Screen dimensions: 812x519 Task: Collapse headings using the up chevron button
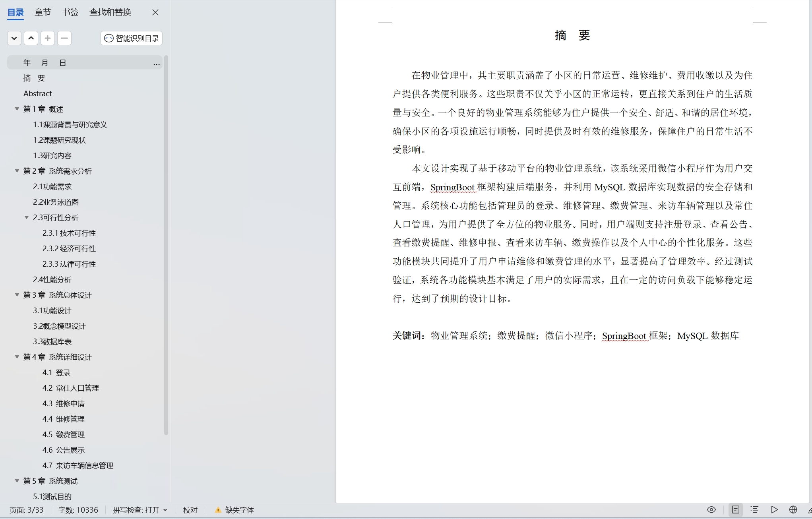point(31,38)
